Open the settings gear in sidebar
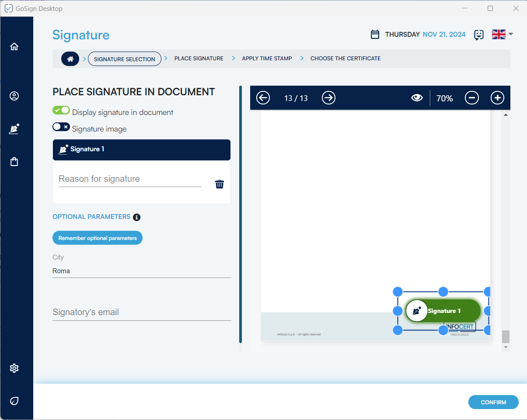 pyautogui.click(x=14, y=368)
